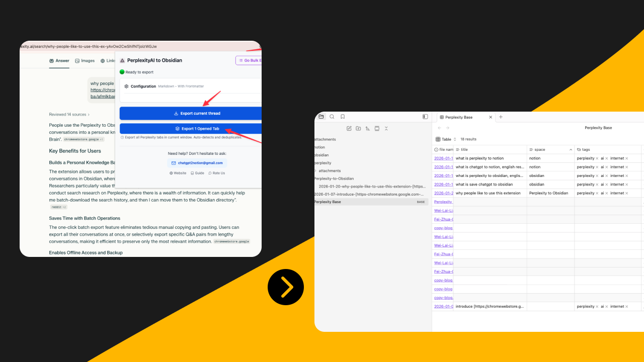Click the Website globe icon in the popup
Viewport: 644px width, 362px height.
coord(171,173)
